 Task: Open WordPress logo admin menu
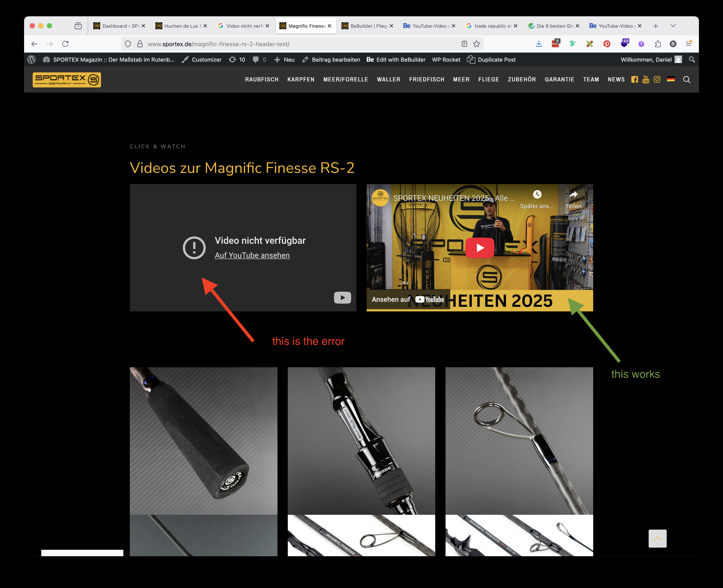pos(32,60)
